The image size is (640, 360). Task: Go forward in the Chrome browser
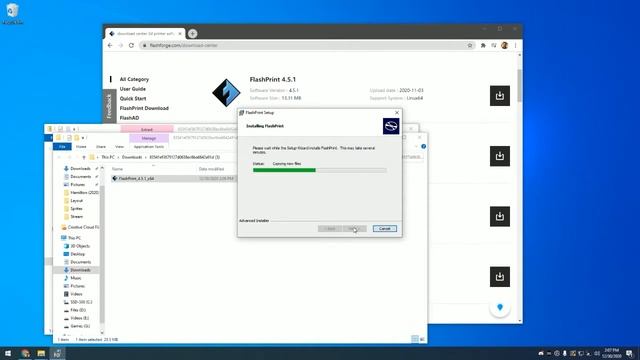pos(120,45)
